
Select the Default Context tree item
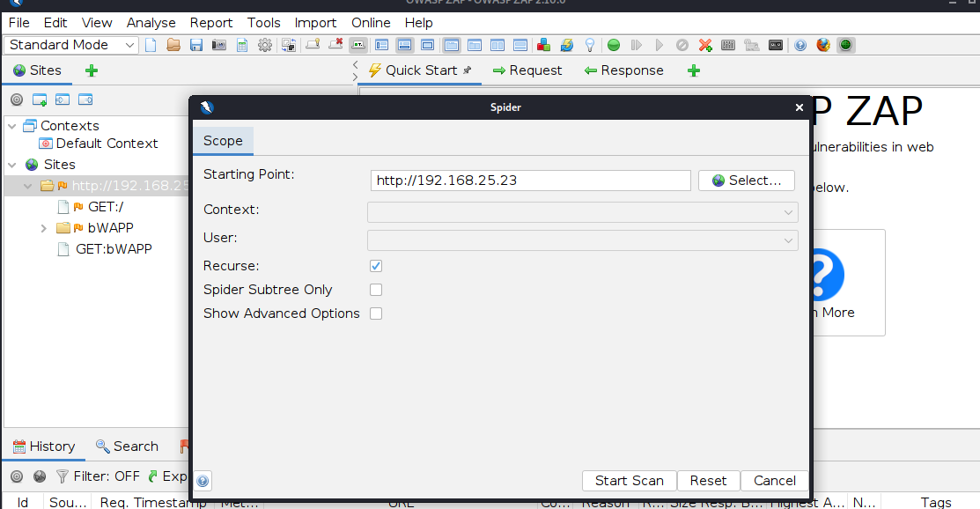[98, 144]
